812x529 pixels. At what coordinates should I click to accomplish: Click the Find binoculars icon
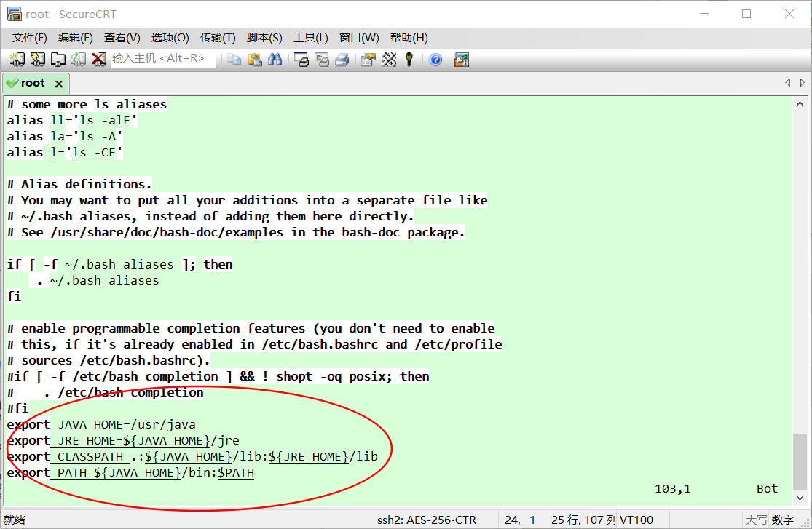[275, 60]
